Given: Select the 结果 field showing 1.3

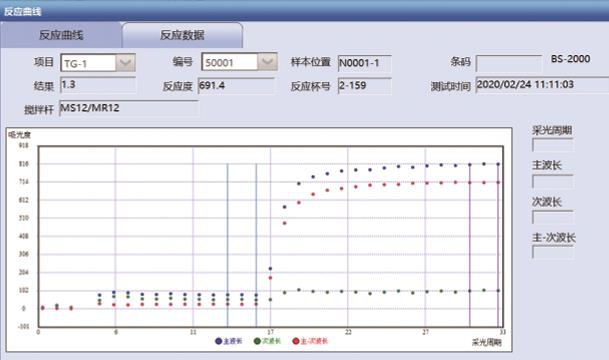Looking at the screenshot, I should pyautogui.click(x=98, y=85).
